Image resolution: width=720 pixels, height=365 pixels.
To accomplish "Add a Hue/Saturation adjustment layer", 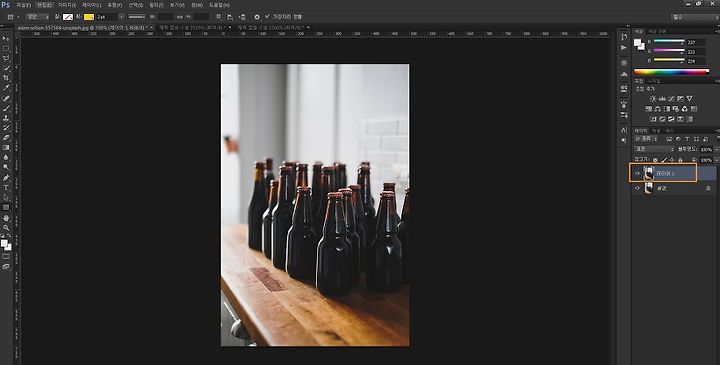I will point(649,109).
